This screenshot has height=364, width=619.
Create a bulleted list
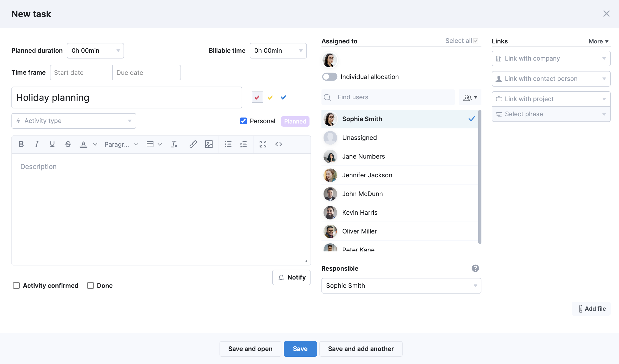(x=228, y=144)
